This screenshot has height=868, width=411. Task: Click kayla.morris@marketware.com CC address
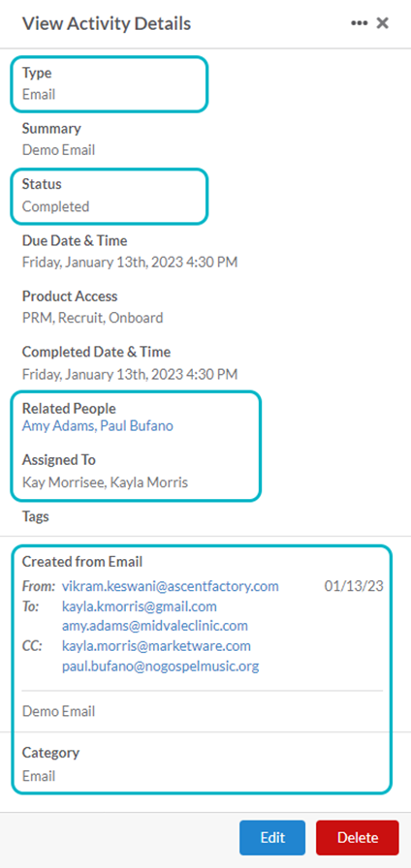point(156,646)
